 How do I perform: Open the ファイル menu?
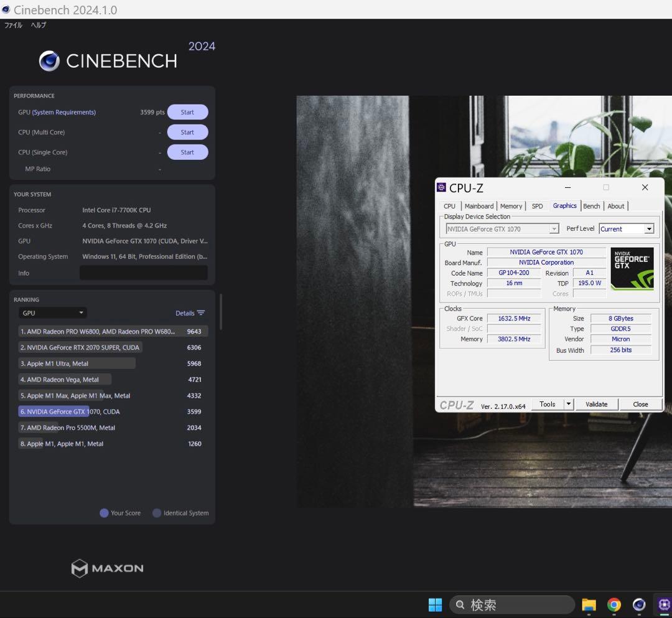tap(13, 26)
